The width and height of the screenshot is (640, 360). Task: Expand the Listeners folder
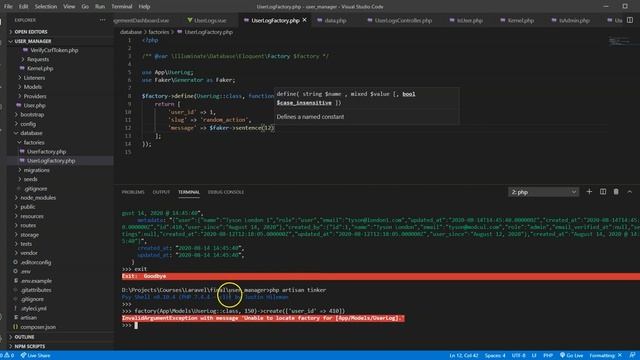[34, 78]
